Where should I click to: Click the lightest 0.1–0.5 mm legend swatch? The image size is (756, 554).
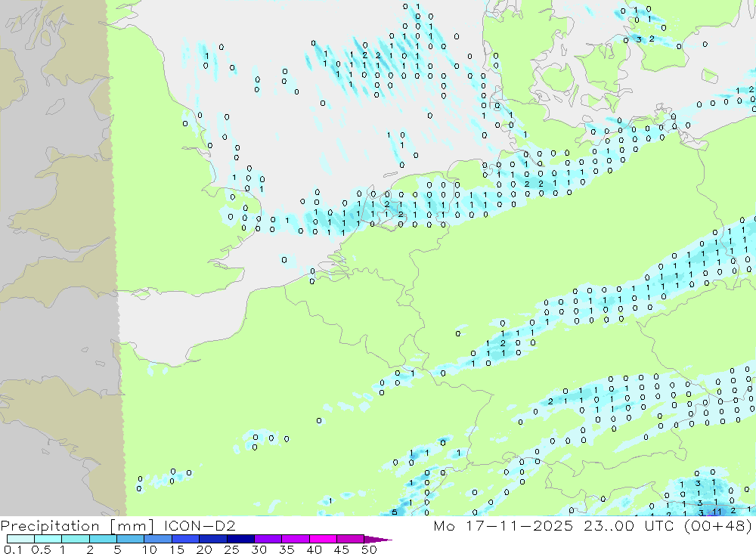tap(20, 539)
